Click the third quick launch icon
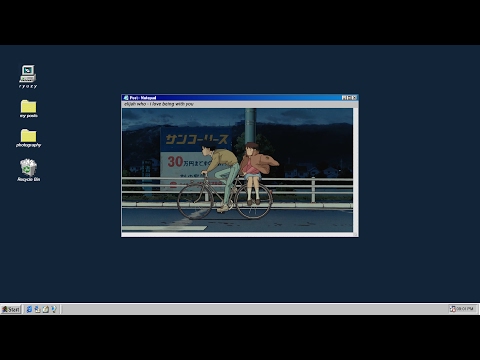 (x=46, y=309)
